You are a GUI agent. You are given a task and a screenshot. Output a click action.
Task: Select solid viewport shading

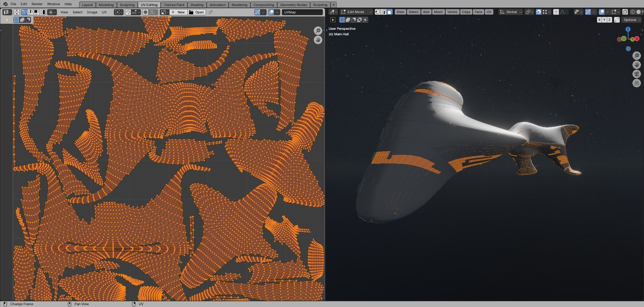[x=639, y=12]
